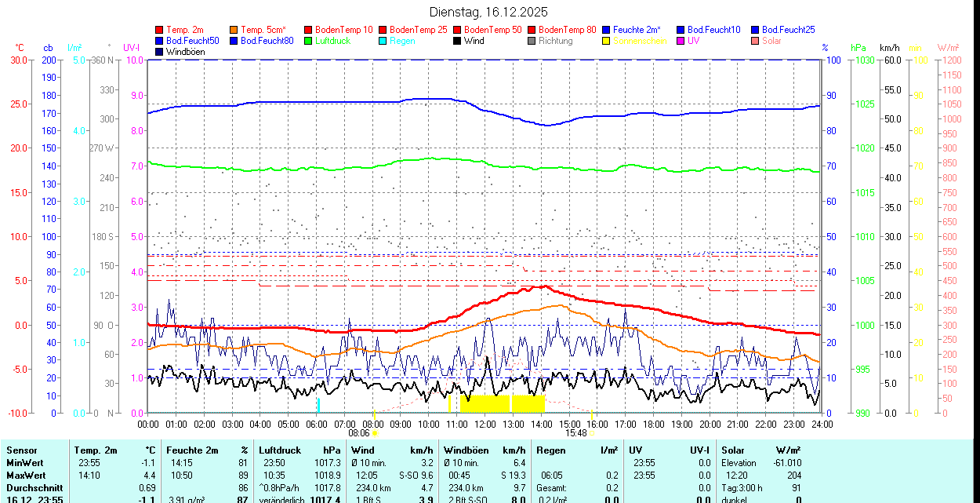Click the red Temp. 2m legend swatch

160,30
